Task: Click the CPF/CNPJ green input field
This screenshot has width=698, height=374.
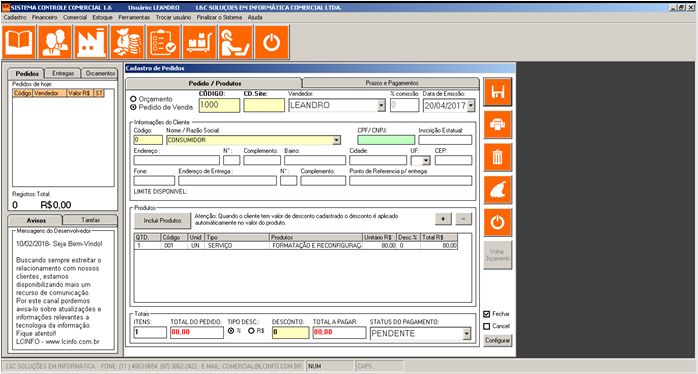Action: pos(386,140)
